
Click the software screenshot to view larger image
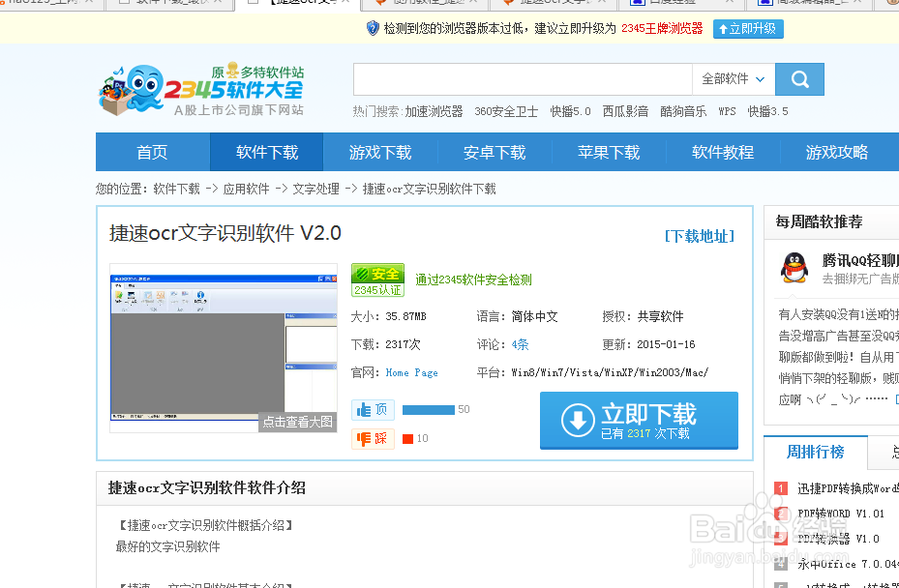click(224, 348)
